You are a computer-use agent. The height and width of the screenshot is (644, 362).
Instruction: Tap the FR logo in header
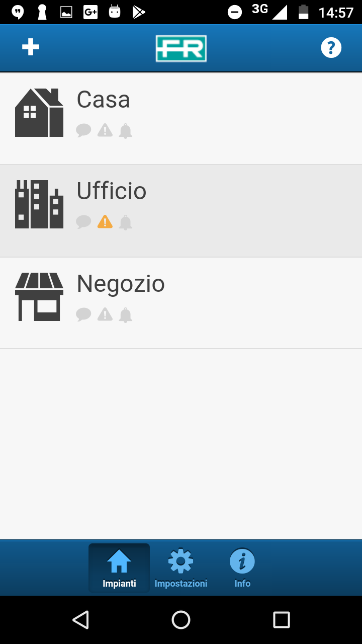181,48
